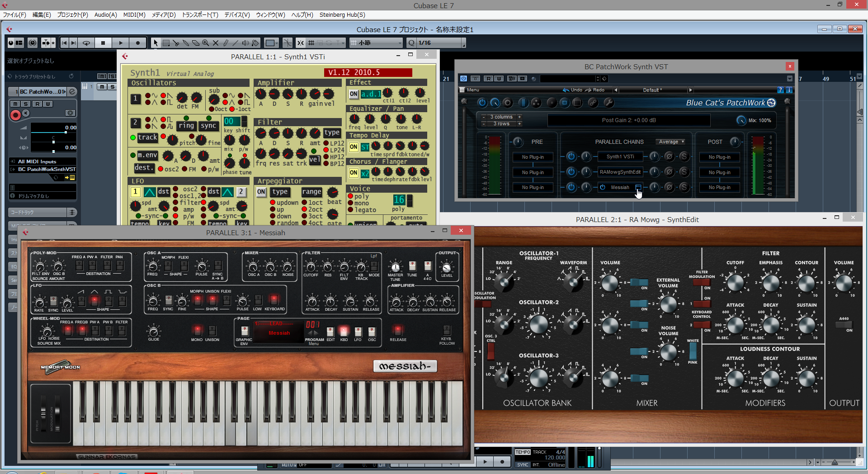Open the 小節 grid type dropdown
This screenshot has height=474, width=868.
[377, 43]
